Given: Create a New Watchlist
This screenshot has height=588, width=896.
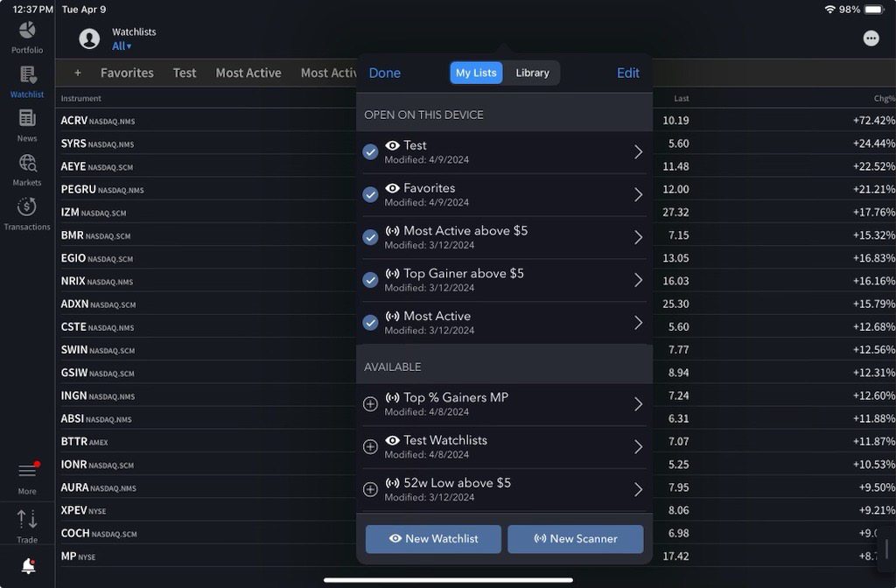Looking at the screenshot, I should coord(433,539).
